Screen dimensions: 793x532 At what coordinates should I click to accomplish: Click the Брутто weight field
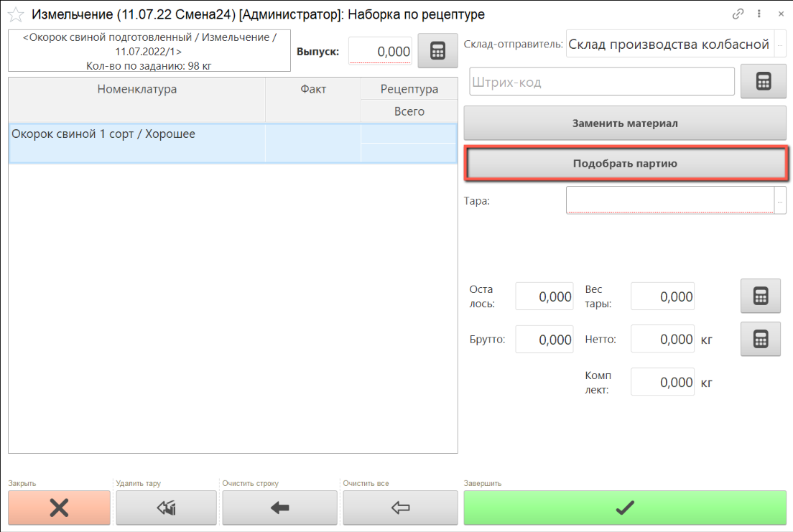544,340
